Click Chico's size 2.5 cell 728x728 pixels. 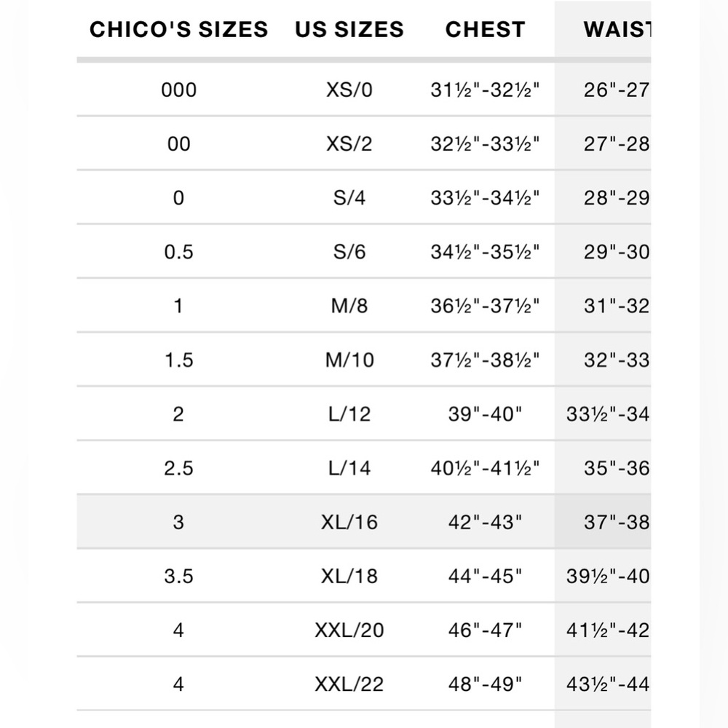click(x=179, y=468)
